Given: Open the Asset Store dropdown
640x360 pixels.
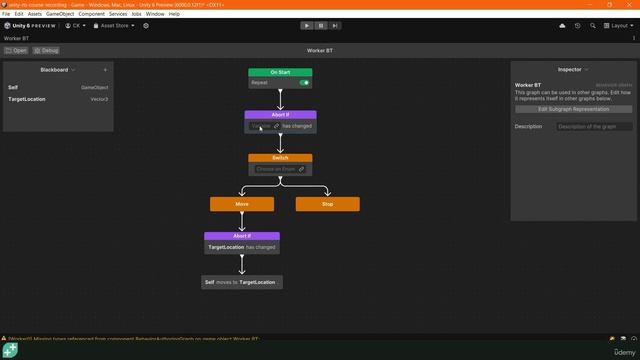Looking at the screenshot, I should coord(114,26).
